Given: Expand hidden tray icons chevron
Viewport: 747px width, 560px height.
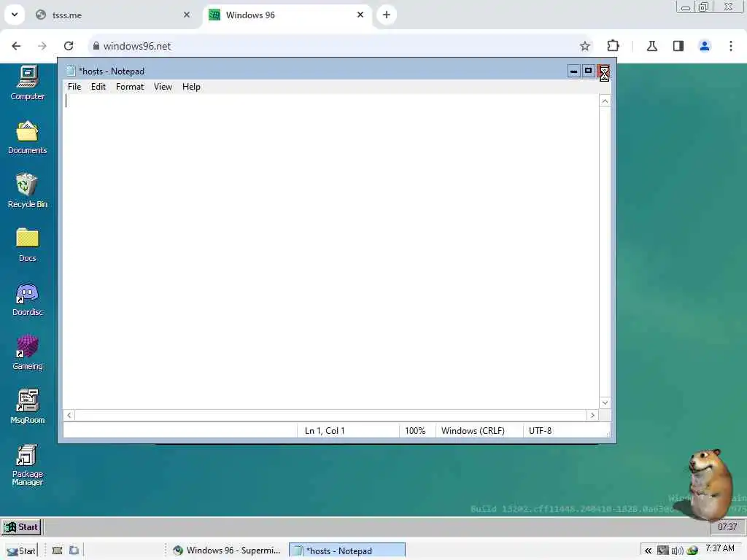Looking at the screenshot, I should point(649,551).
